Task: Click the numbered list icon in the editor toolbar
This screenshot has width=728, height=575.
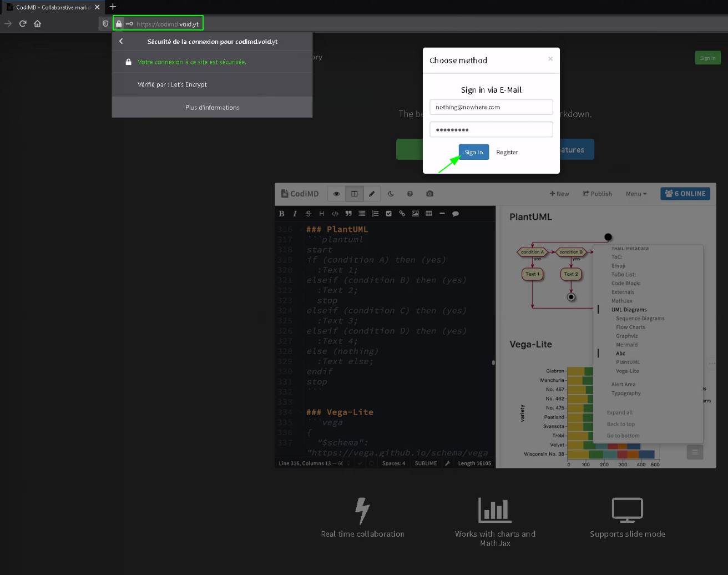Action: coord(375,214)
